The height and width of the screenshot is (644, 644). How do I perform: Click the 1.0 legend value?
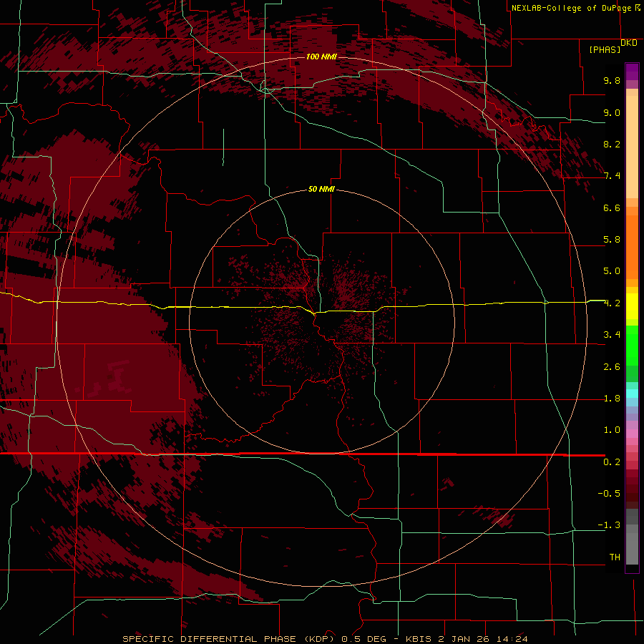coord(612,430)
